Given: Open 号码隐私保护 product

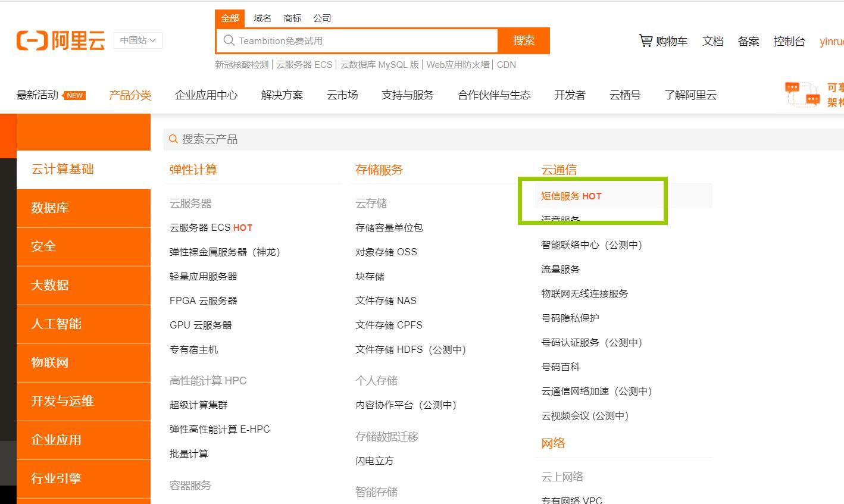Looking at the screenshot, I should pos(570,318).
